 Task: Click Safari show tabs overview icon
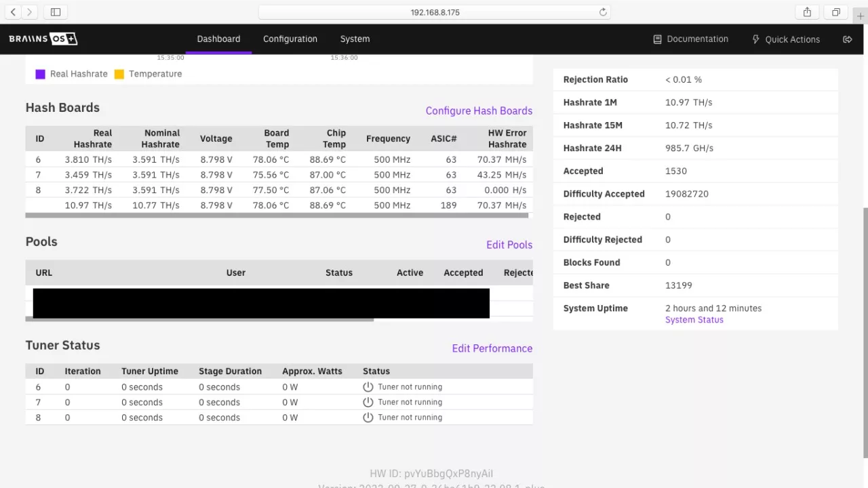tap(835, 12)
